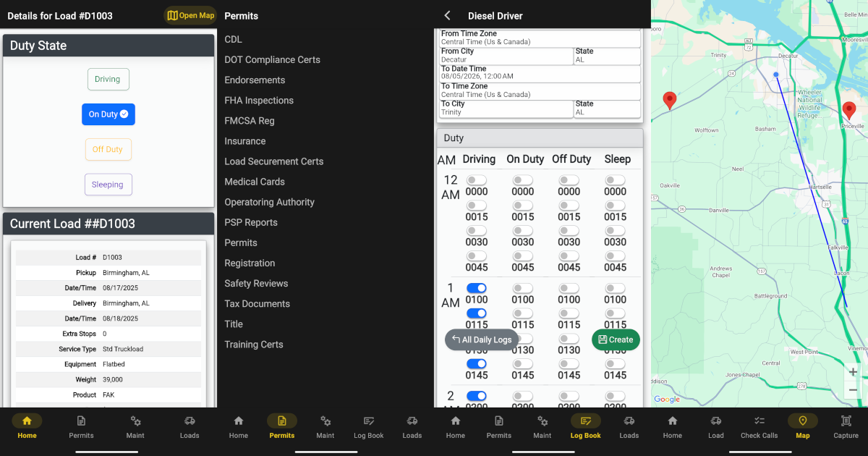This screenshot has height=456, width=868.
Task: Toggle Sleep switch at 0000
Action: tap(616, 180)
